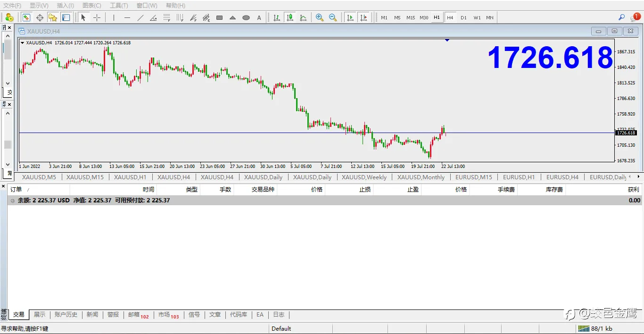Open the notification bubble with red badge
This screenshot has width=644, height=334.
(x=635, y=17)
